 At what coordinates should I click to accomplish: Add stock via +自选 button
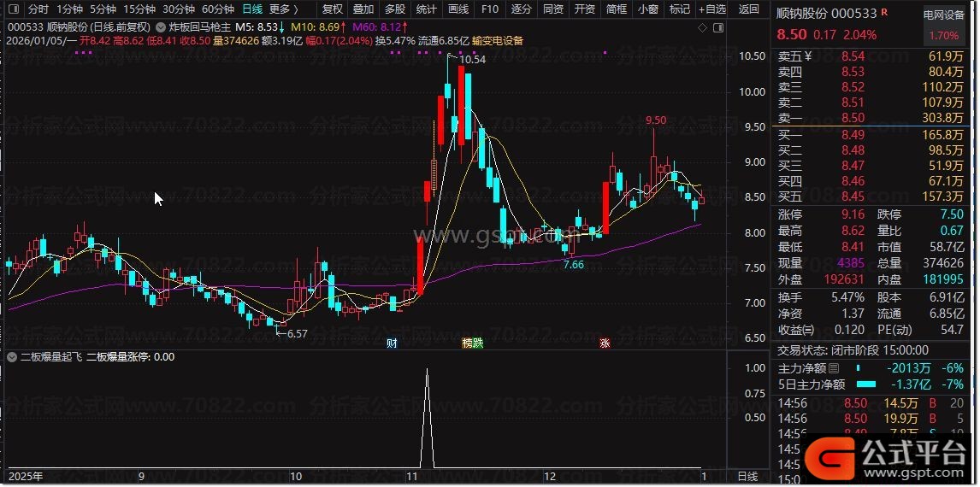click(x=711, y=9)
